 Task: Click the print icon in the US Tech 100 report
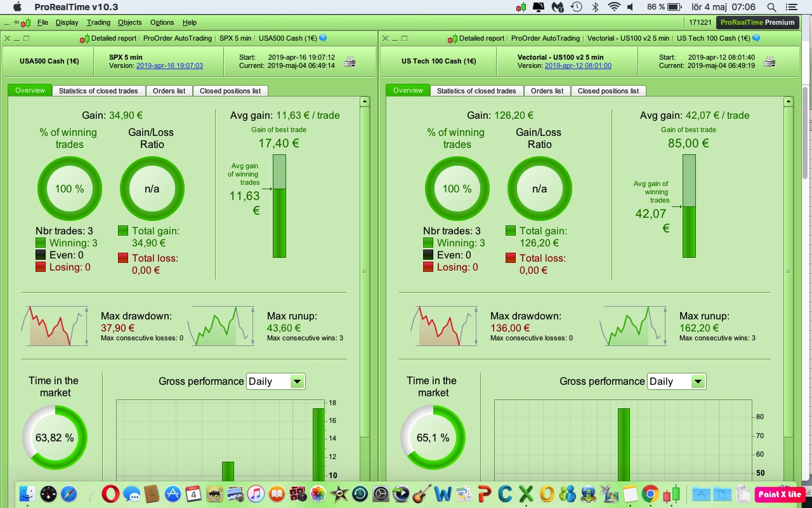click(x=769, y=62)
